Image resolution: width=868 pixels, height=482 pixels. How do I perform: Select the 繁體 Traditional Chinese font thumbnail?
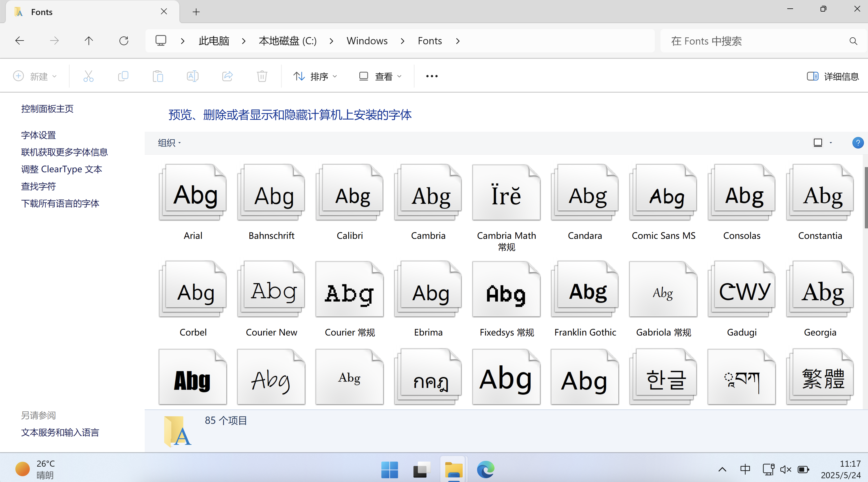[820, 377]
